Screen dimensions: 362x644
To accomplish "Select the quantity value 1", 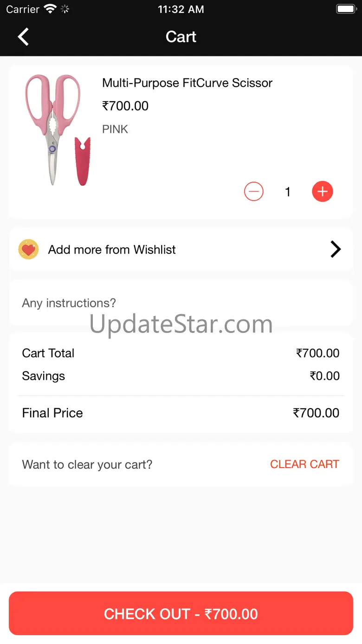I will click(x=288, y=191).
